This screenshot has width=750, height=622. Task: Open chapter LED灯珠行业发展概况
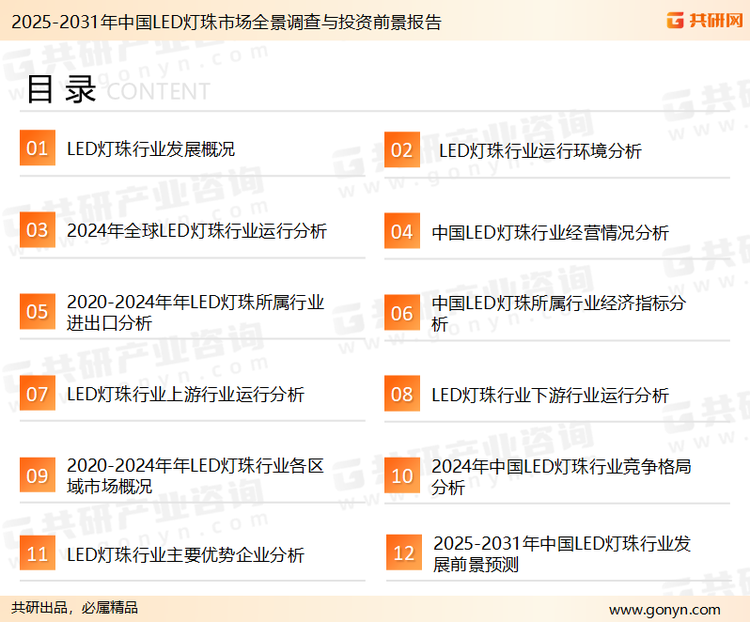tap(151, 149)
